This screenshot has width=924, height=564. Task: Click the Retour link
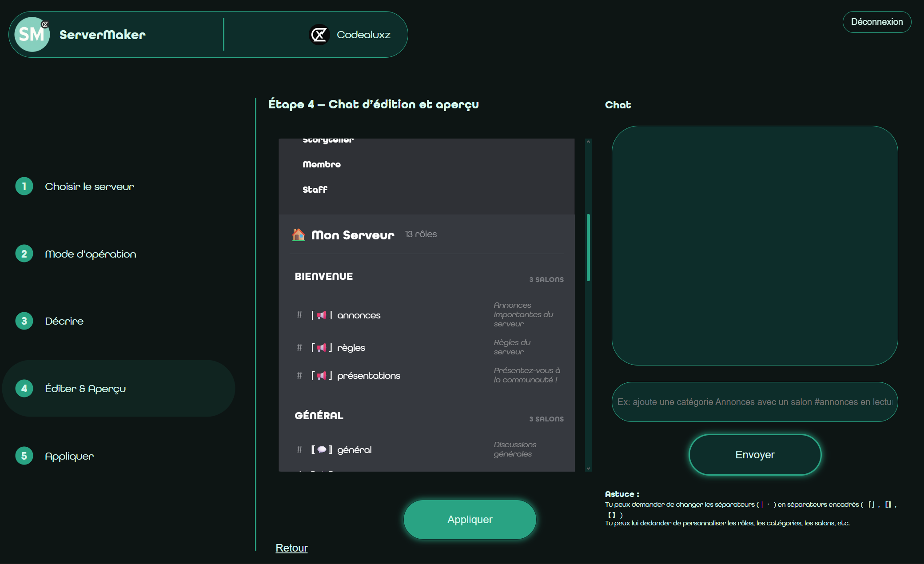[291, 548]
